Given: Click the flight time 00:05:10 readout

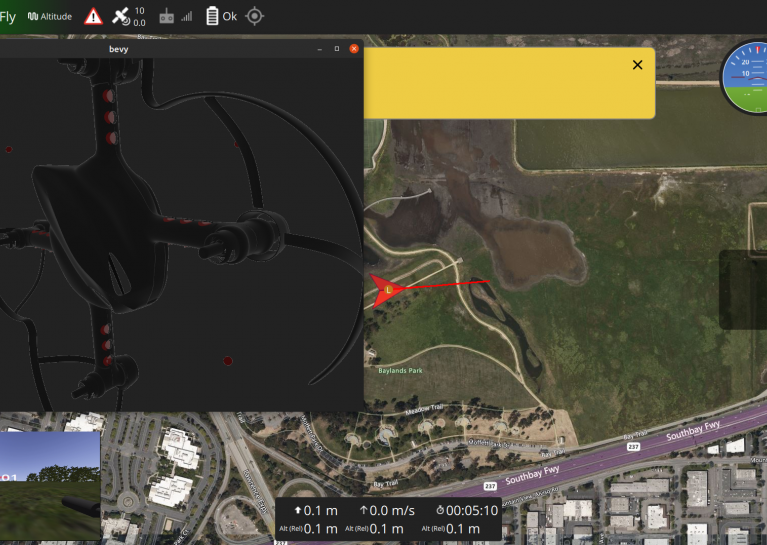Looking at the screenshot, I should (467, 510).
